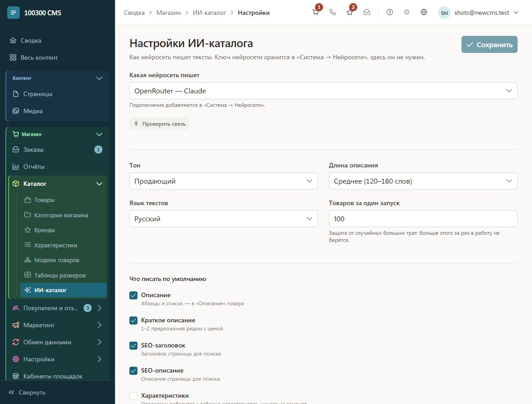
Task: Open the inbox tray icon in header
Action: 367,13
